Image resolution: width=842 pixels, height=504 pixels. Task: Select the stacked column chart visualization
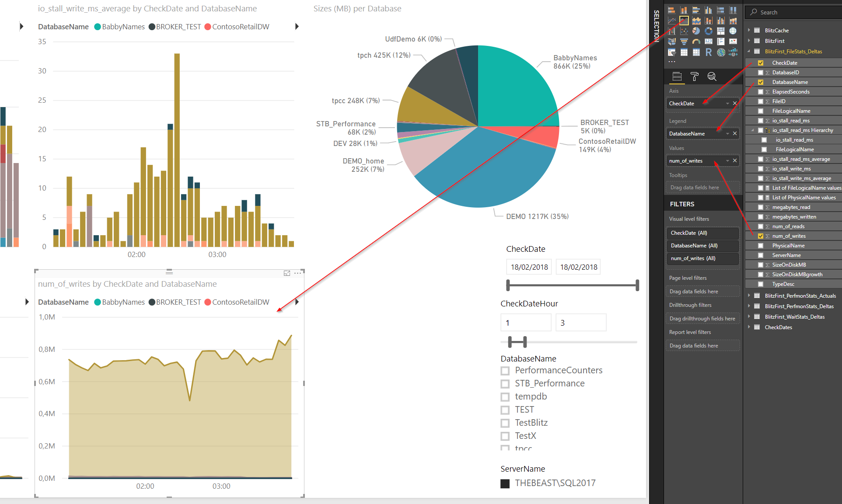(x=684, y=10)
